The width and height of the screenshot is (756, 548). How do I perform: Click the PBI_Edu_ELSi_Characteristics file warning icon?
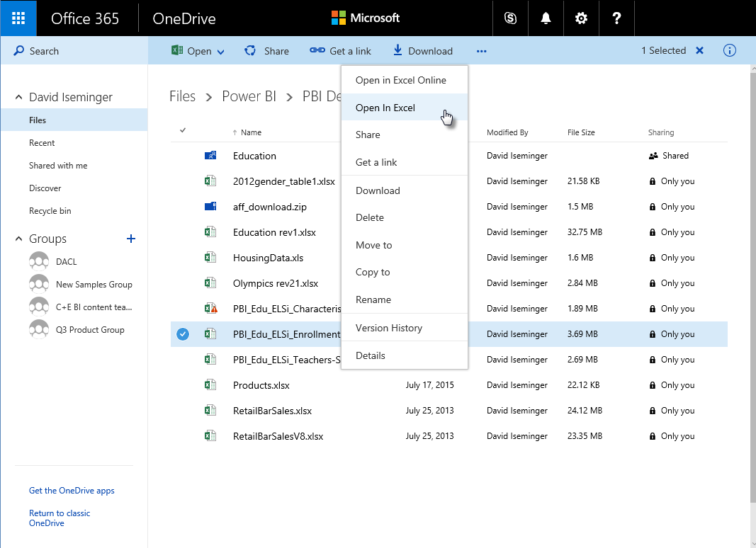(210, 309)
